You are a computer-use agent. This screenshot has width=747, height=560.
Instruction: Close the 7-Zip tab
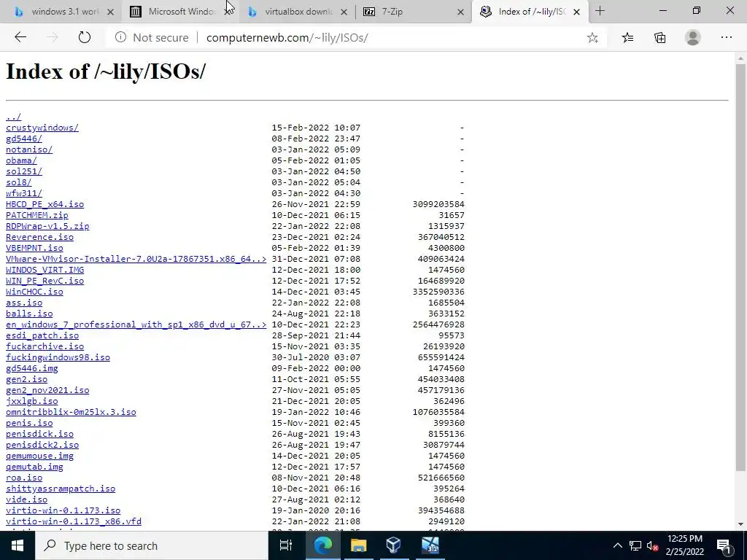tap(461, 12)
